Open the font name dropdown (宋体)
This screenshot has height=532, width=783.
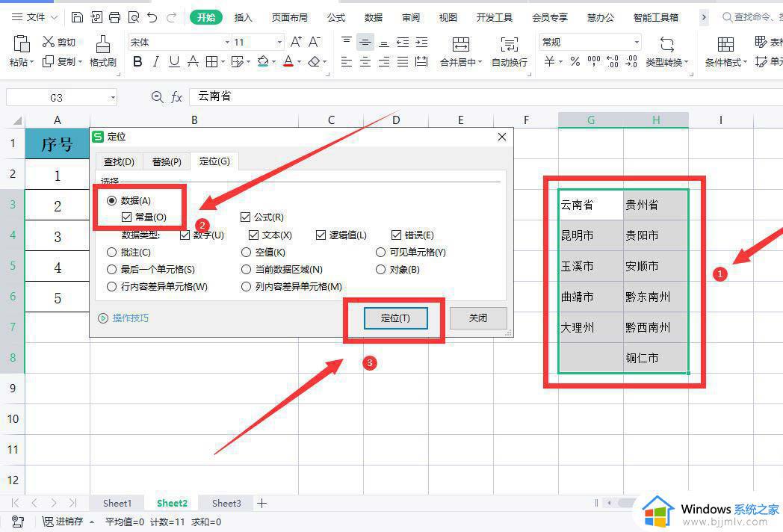coord(227,42)
